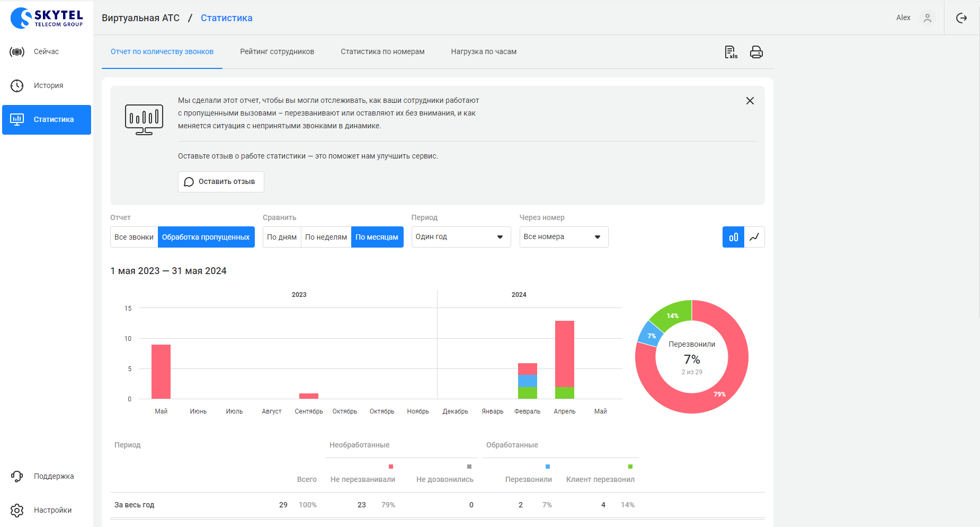
Task: Open Через номер dropdown
Action: [x=563, y=237]
